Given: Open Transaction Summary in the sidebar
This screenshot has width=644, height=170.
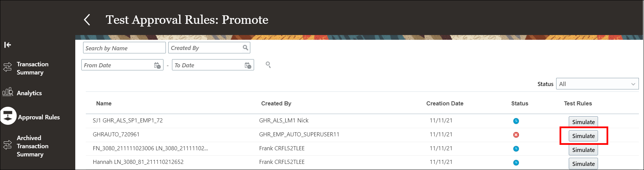Looking at the screenshot, I should pos(32,68).
